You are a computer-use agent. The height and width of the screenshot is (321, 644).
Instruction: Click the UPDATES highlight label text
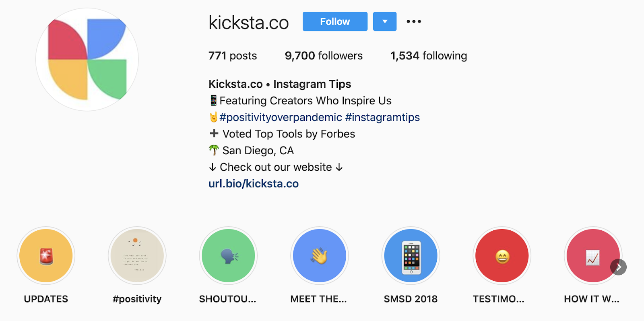46,299
